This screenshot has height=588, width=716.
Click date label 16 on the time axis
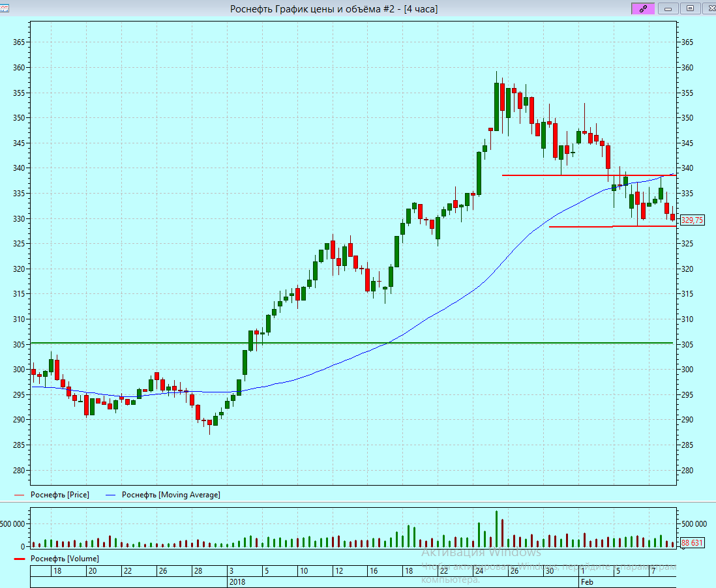[374, 570]
